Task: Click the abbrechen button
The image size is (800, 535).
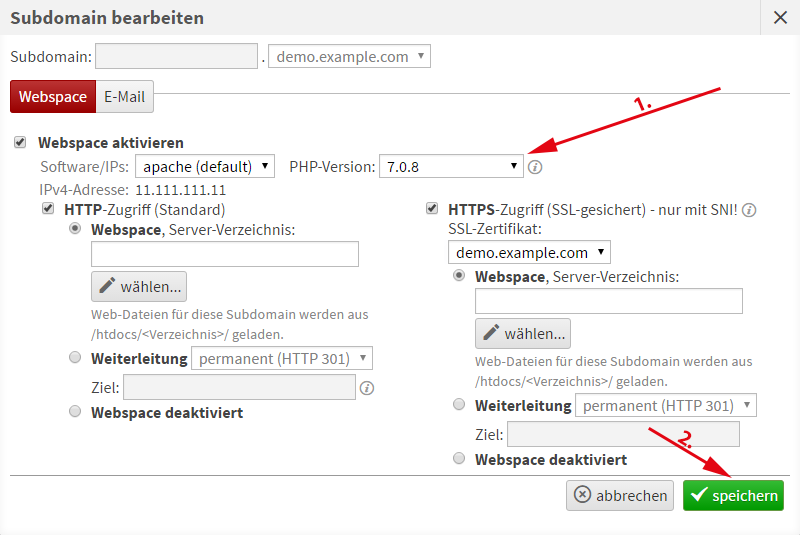Action: point(619,496)
